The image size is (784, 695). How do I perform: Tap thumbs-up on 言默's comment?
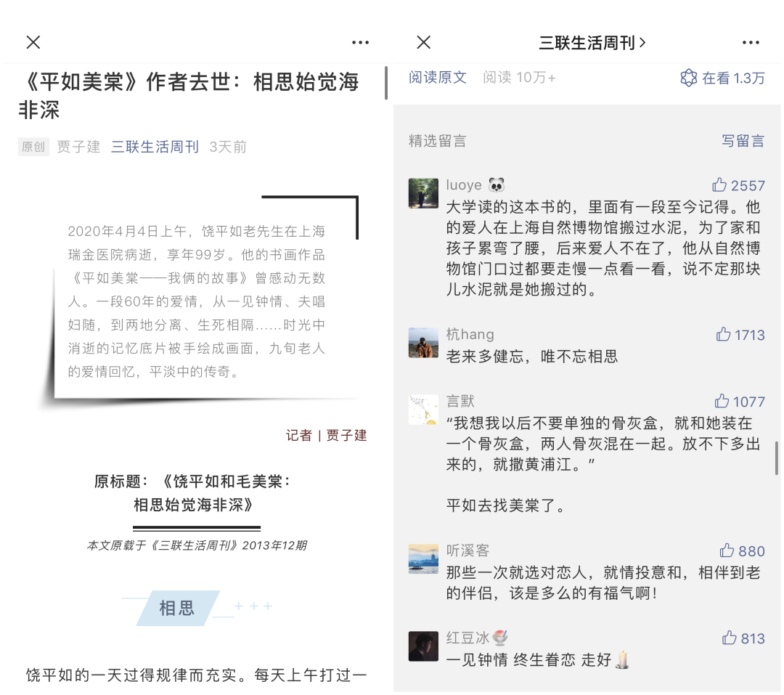[722, 401]
